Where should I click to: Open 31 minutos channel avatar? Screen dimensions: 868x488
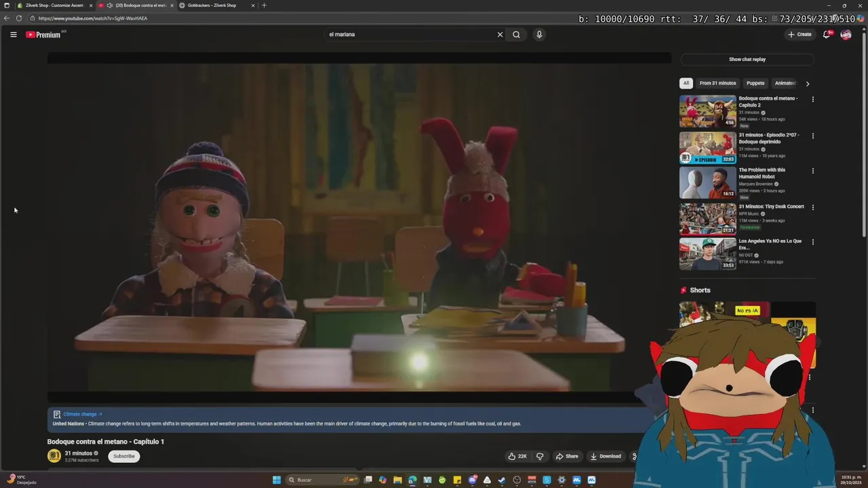[54, 456]
